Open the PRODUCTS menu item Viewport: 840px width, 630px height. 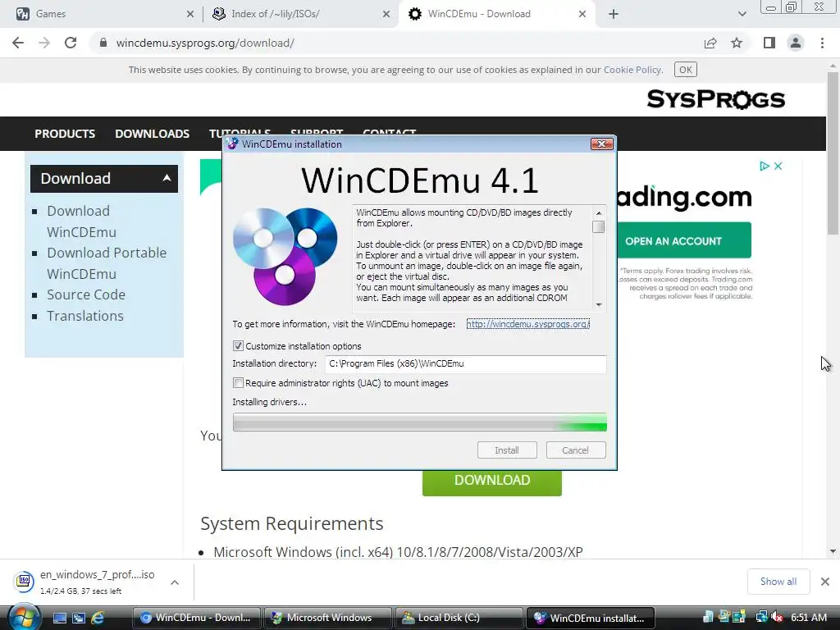(x=65, y=134)
